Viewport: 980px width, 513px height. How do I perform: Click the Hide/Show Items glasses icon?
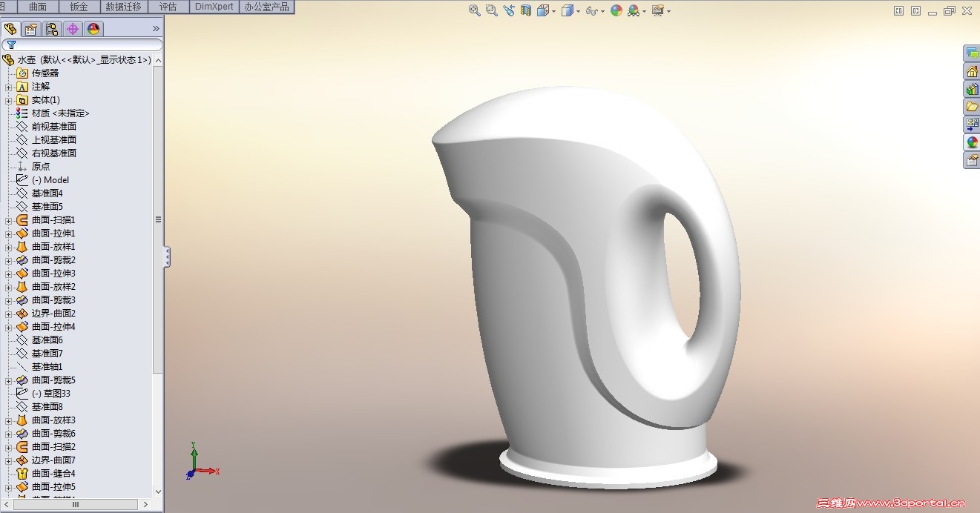[x=592, y=10]
